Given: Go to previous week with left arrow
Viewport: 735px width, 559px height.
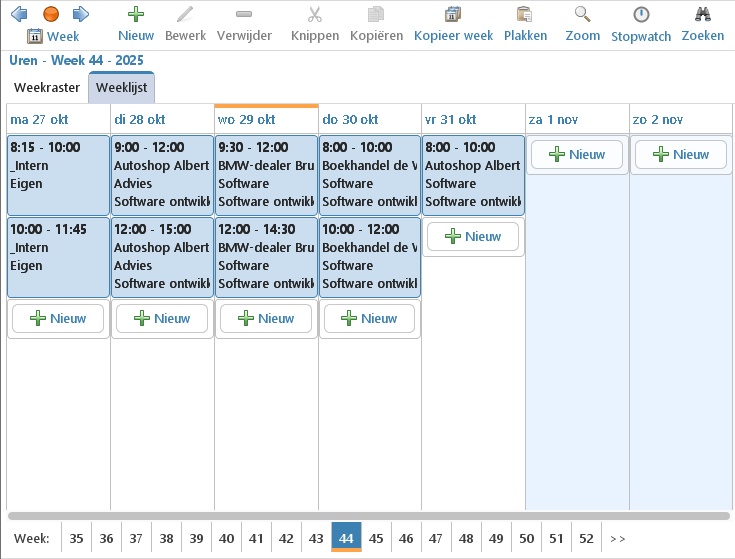Looking at the screenshot, I should tap(19, 14).
